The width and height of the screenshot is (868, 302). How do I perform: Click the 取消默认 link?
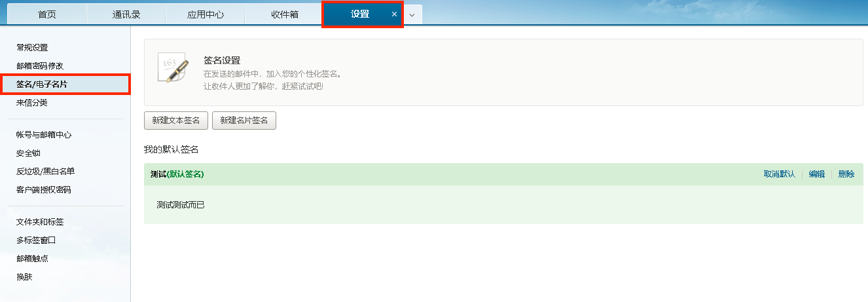coord(780,174)
